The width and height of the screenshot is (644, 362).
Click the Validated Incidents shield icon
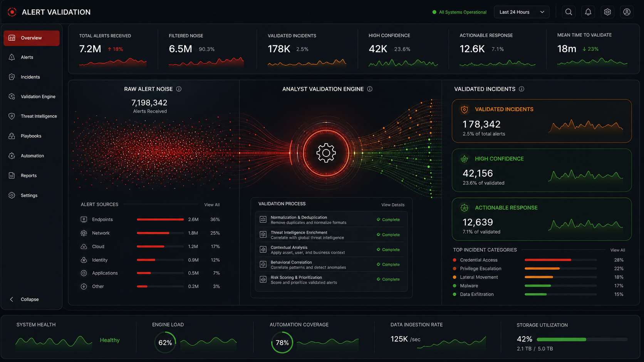(465, 110)
